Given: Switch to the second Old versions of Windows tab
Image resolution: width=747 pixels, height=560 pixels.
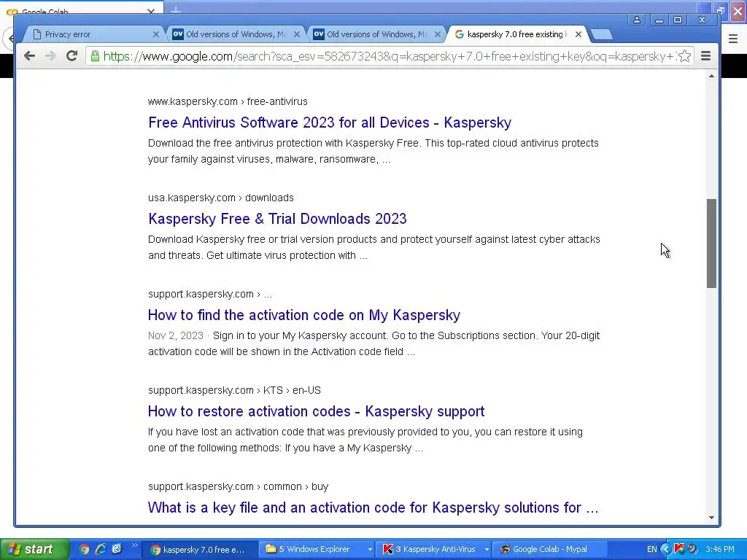Looking at the screenshot, I should coord(376,34).
